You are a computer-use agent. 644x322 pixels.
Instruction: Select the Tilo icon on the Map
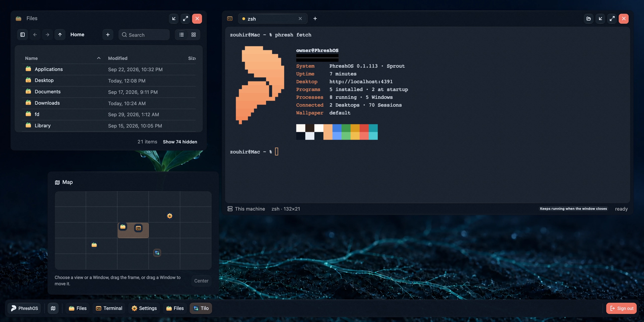tap(157, 253)
